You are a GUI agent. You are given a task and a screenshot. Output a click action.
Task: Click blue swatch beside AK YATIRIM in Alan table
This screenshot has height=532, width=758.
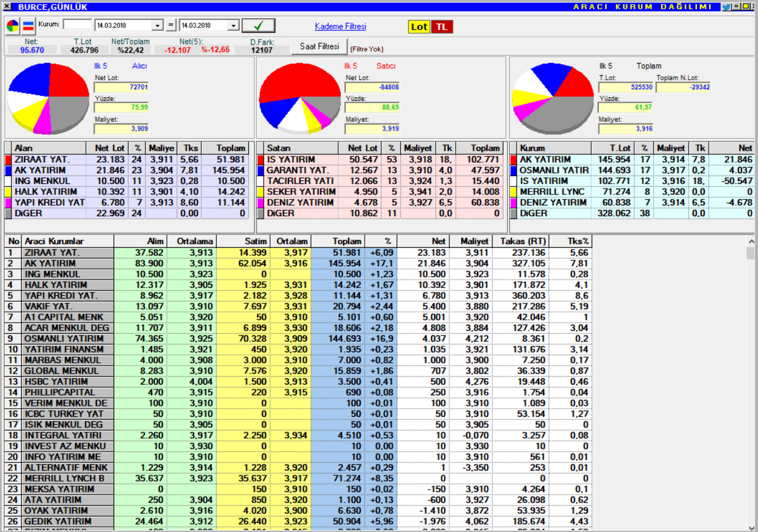click(9, 170)
